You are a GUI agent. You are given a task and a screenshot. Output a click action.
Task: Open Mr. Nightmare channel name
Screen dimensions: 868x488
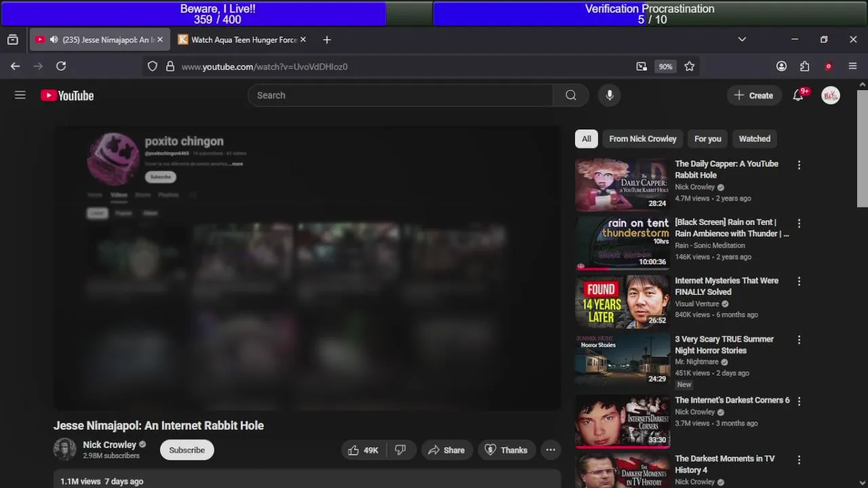pyautogui.click(x=696, y=362)
